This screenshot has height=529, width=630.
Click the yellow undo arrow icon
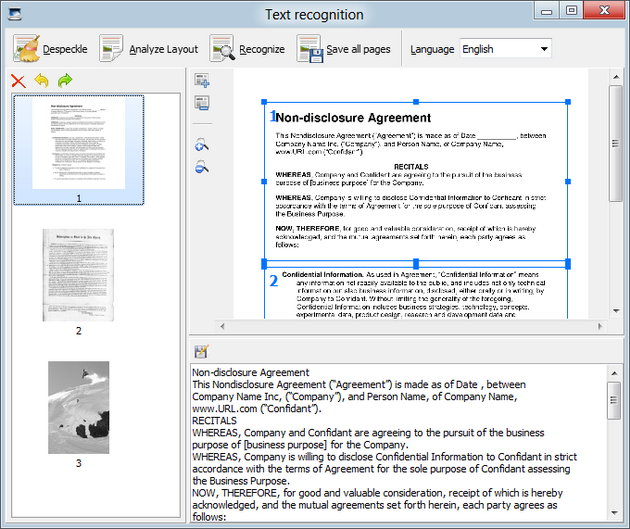pos(41,81)
